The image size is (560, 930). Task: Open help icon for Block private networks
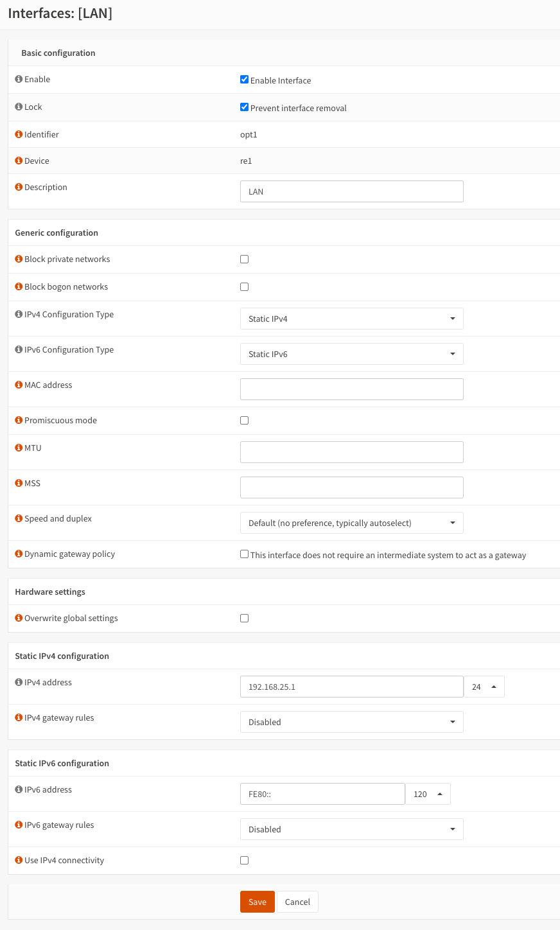click(x=19, y=259)
